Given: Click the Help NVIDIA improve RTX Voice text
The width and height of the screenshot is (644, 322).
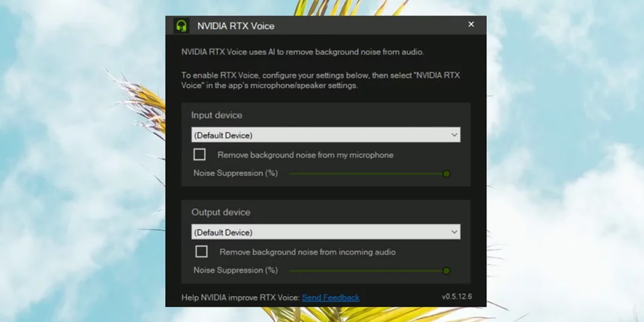Looking at the screenshot, I should tap(241, 297).
